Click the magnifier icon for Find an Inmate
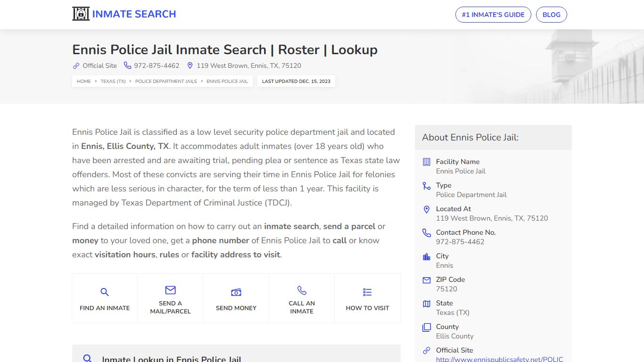This screenshot has width=644, height=362. [x=105, y=292]
